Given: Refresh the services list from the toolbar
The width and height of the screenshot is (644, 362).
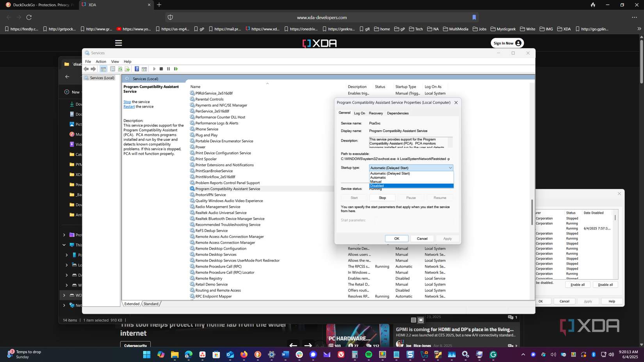Looking at the screenshot, I should click(x=120, y=69).
